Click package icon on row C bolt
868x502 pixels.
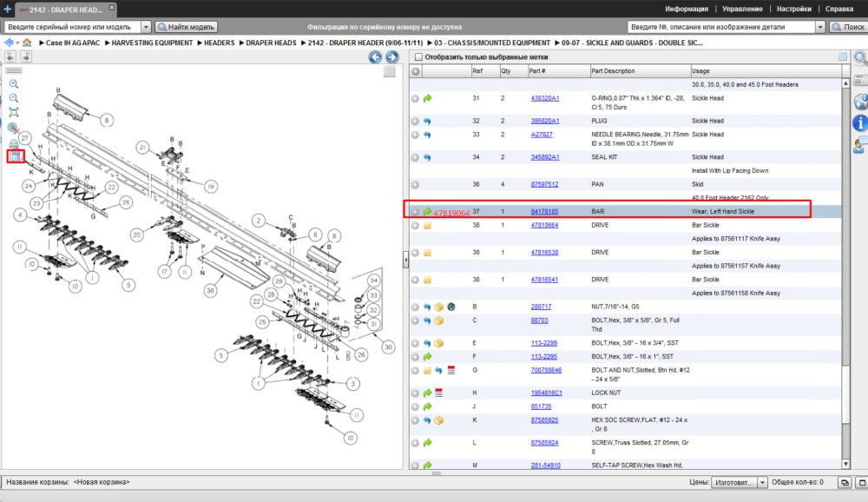click(x=439, y=320)
